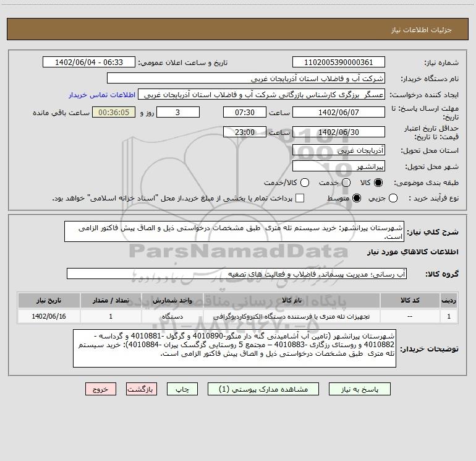Screen dimensions: 476x461
Task: Select the کالا/خدمت radio button
Action: [305, 183]
